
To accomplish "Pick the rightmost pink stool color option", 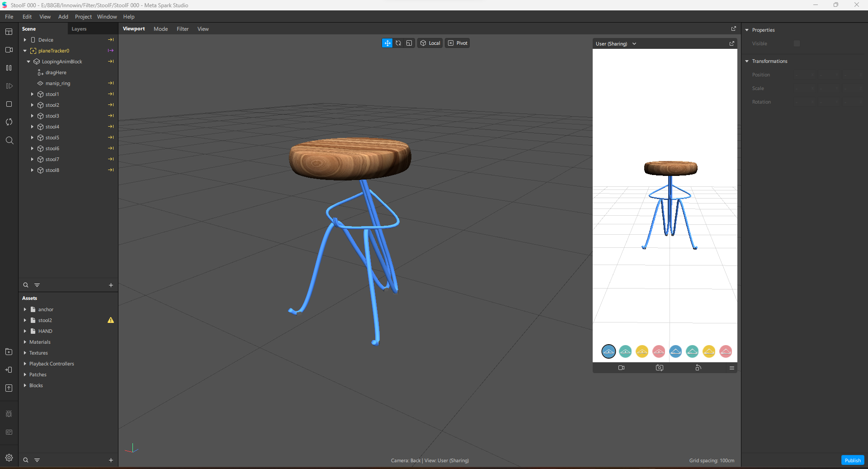I will pyautogui.click(x=726, y=351).
